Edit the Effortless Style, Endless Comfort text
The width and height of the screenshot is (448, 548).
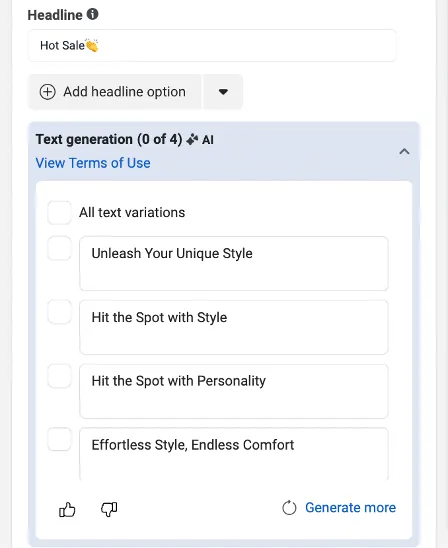click(234, 454)
